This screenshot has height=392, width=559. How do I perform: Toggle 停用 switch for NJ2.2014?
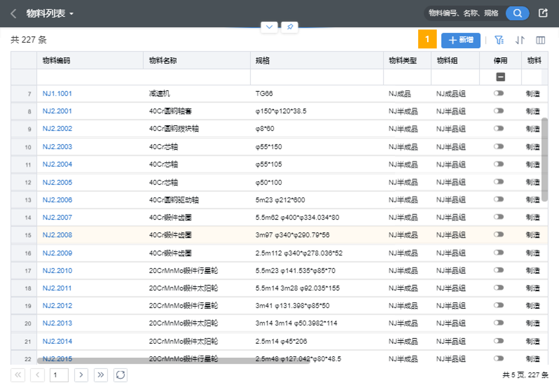499,341
